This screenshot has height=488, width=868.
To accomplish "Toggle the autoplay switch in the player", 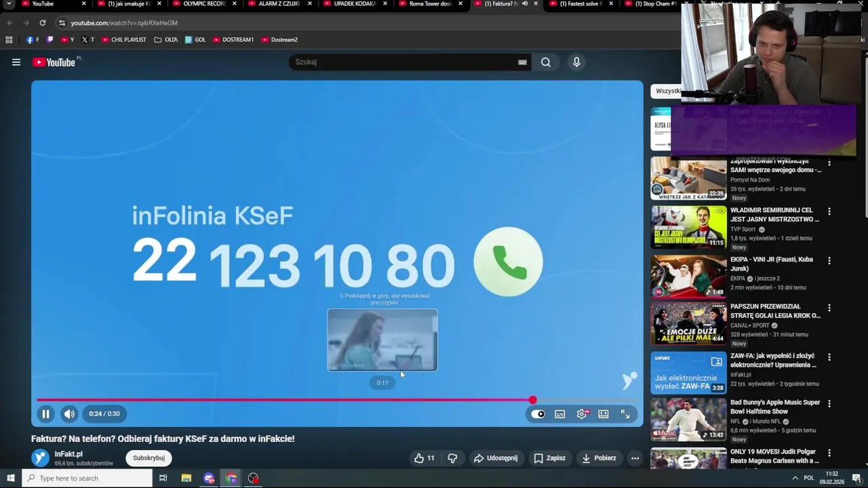I will coord(538,414).
